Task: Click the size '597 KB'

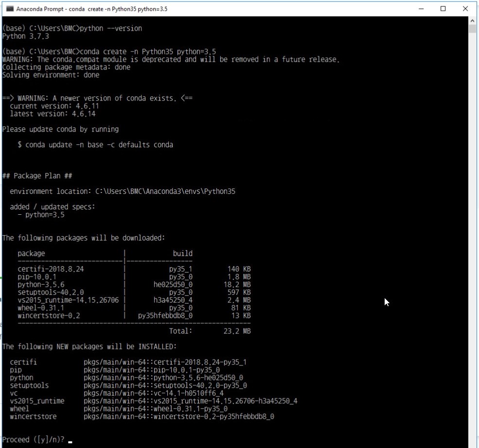Action: tap(239, 292)
